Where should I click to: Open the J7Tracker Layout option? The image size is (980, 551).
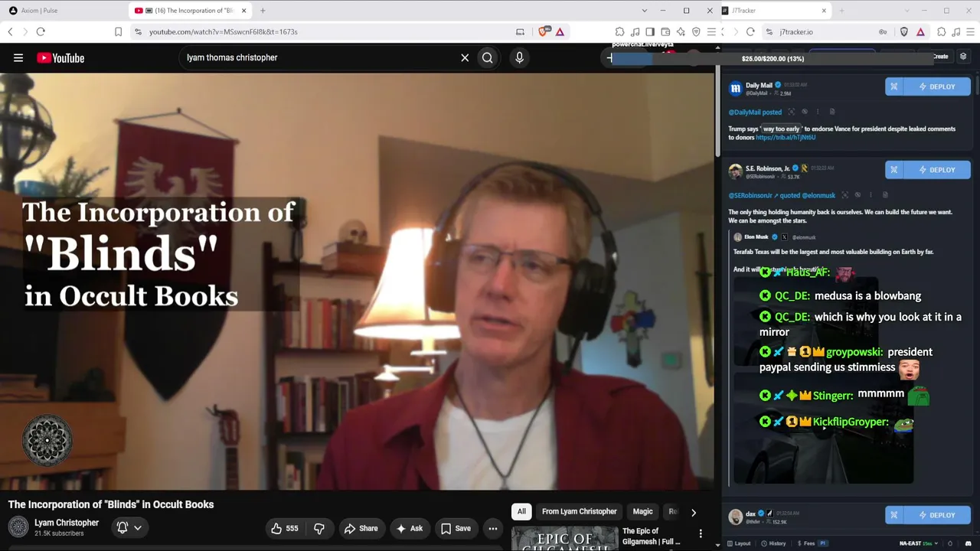(x=738, y=543)
